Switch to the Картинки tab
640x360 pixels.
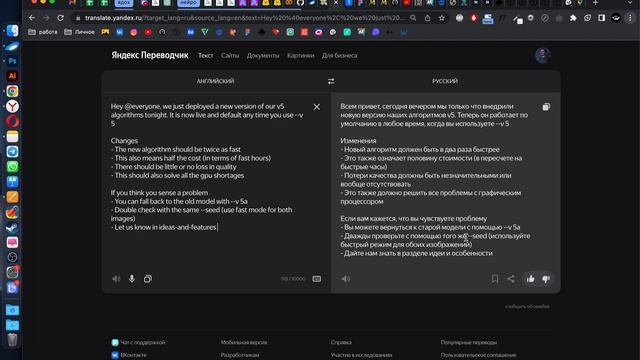pos(300,56)
